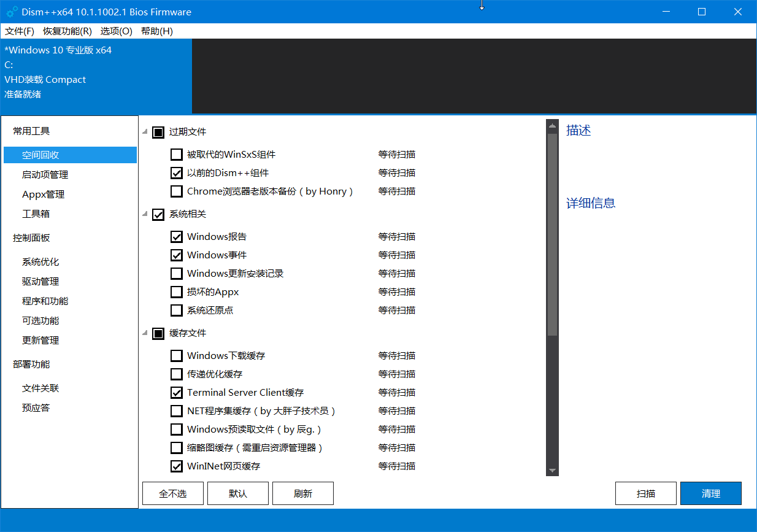Image resolution: width=757 pixels, height=532 pixels.
Task: Uncheck Terminal Server Client缓存 checkbox
Action: tap(177, 393)
